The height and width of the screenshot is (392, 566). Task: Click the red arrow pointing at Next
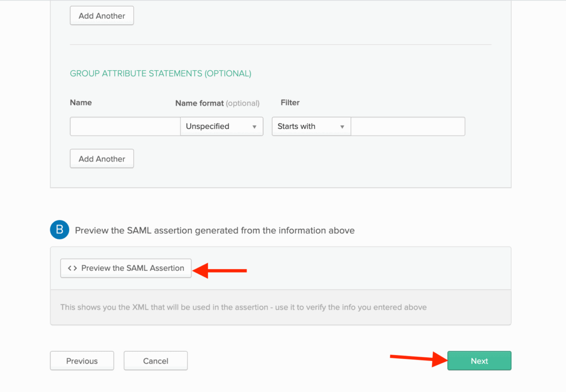(x=418, y=358)
